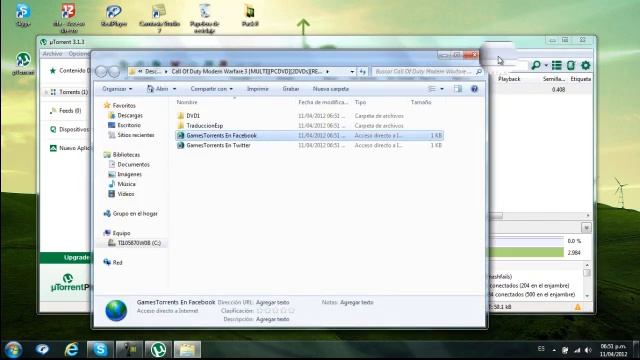Create a Nueva carpeta
Screen dimensions: 640x360
[x=331, y=89]
